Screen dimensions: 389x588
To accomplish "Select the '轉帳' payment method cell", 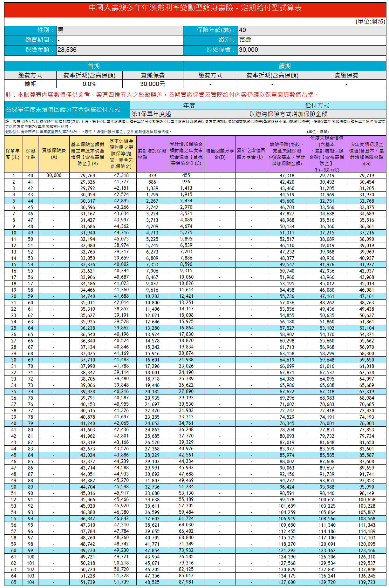I will (31, 84).
